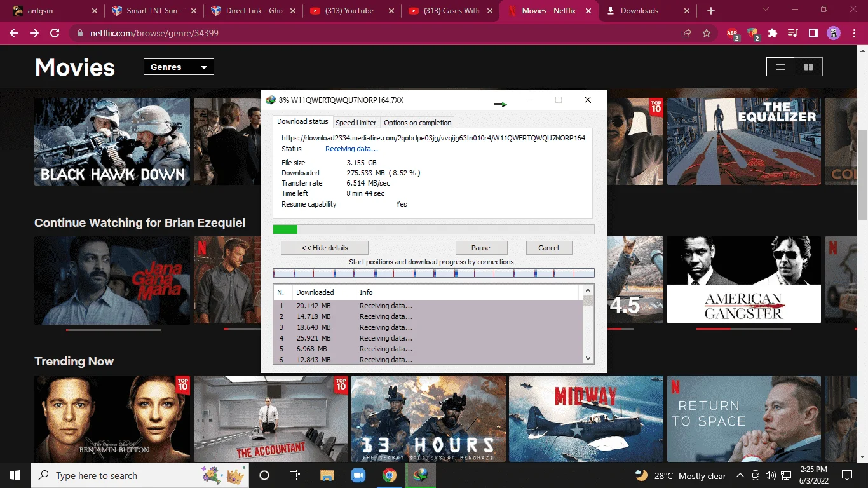Open Task View on the taskbar

tap(295, 475)
